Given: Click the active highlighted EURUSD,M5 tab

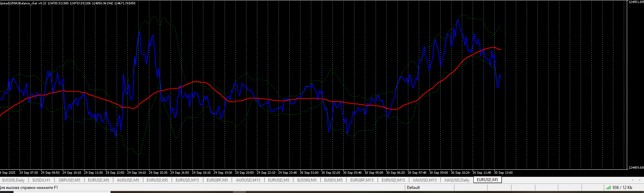Looking at the screenshot, I should point(487,180).
